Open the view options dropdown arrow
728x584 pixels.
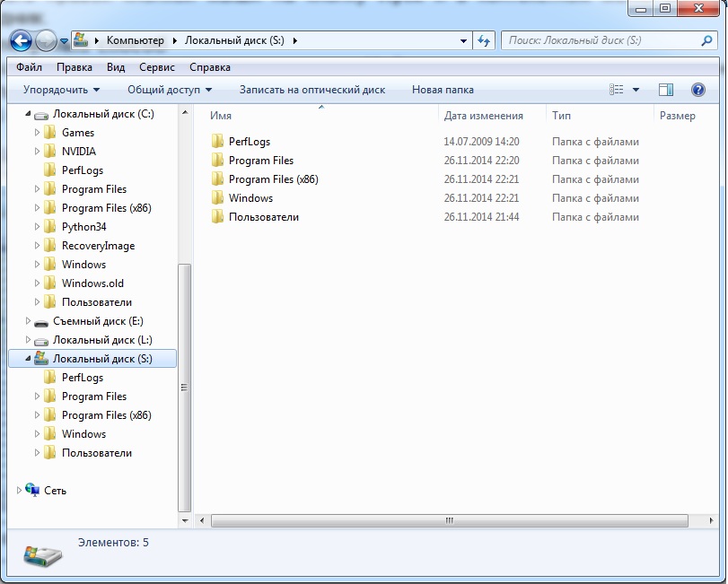[x=636, y=90]
